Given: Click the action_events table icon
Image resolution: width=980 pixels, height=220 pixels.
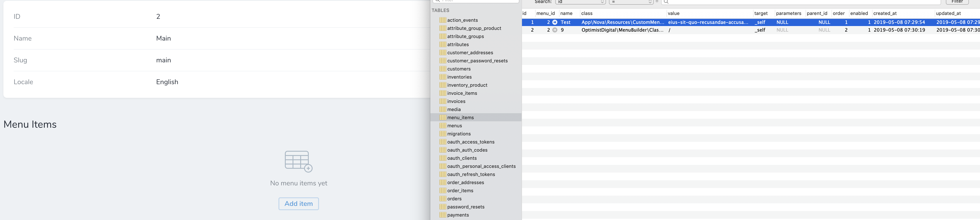Looking at the screenshot, I should pyautogui.click(x=442, y=20).
